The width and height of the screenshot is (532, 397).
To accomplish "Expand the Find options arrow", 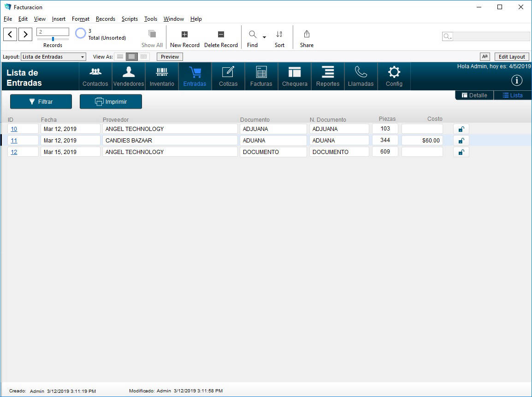I will click(x=264, y=37).
